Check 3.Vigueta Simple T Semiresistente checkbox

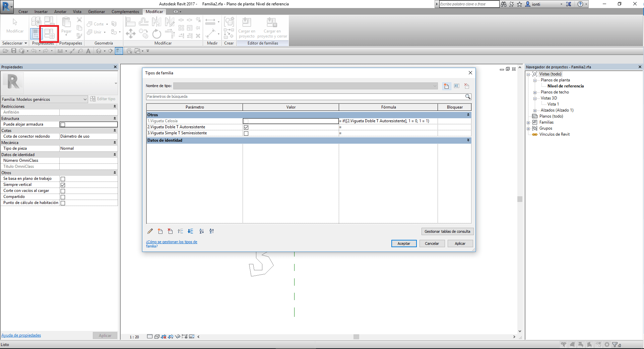click(246, 133)
